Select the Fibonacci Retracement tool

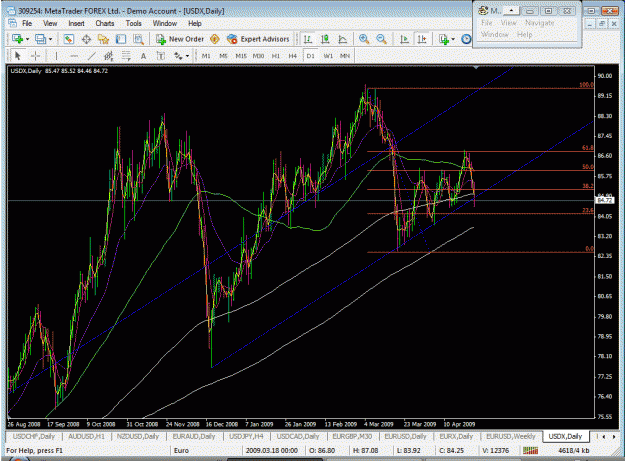click(x=126, y=56)
